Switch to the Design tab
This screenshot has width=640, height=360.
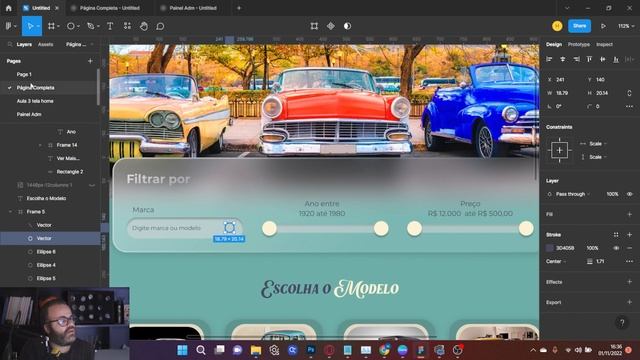point(554,44)
